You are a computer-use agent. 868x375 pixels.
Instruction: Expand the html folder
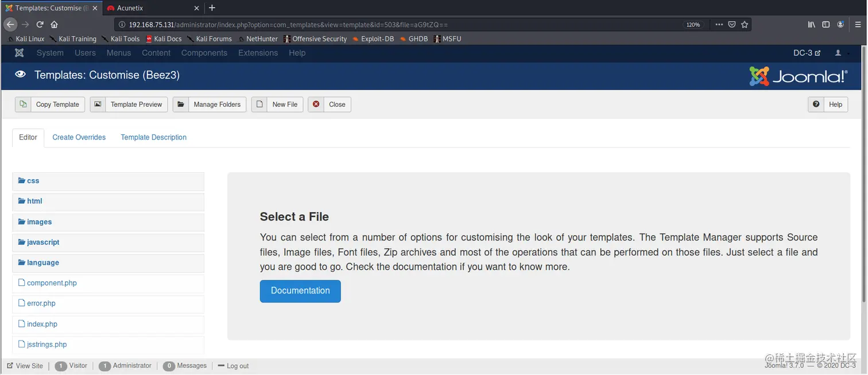pos(108,202)
